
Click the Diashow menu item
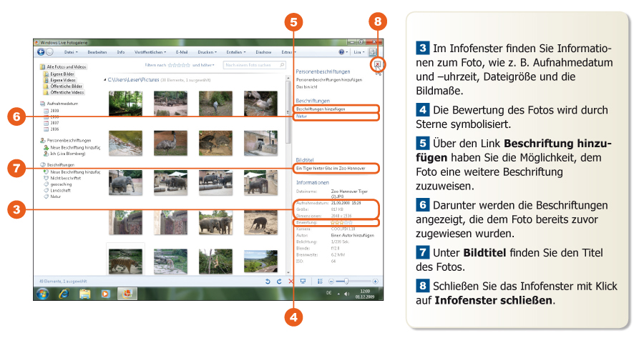point(263,52)
